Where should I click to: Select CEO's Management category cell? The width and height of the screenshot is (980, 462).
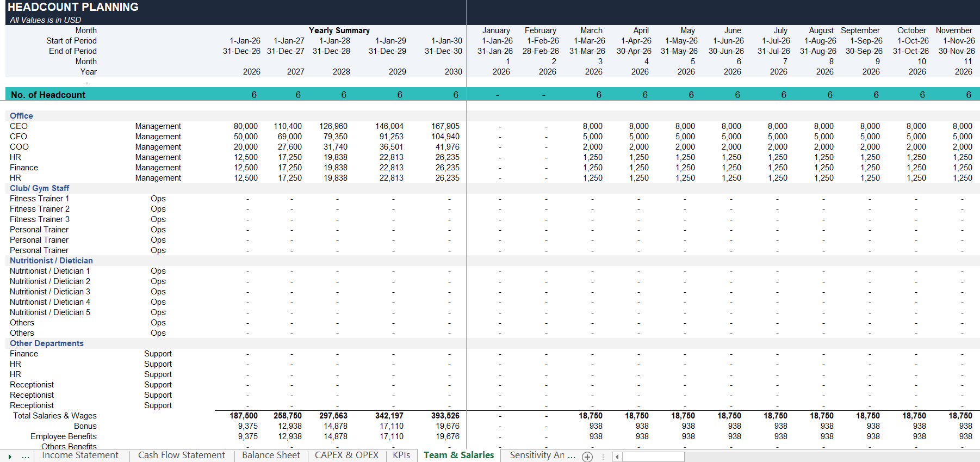tap(158, 126)
